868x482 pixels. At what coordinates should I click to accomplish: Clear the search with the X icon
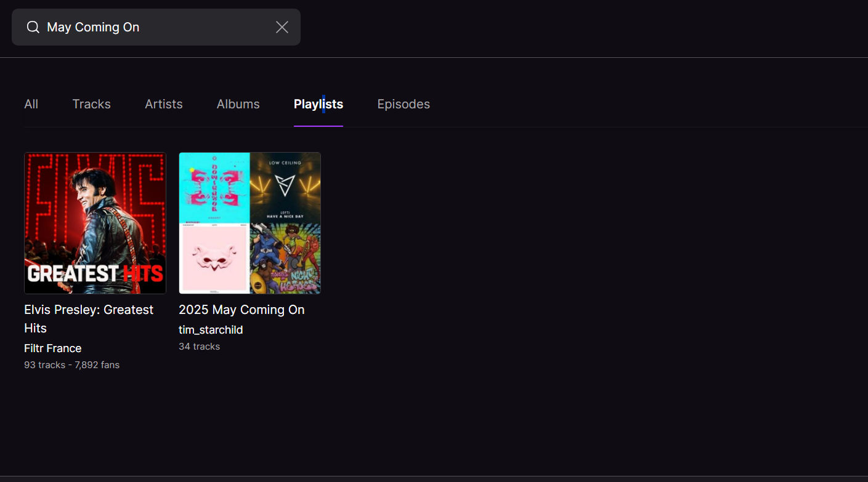tap(282, 27)
